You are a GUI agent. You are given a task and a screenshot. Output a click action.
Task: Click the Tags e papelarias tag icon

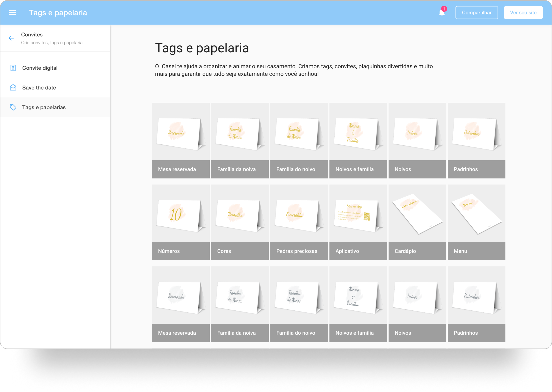click(13, 107)
